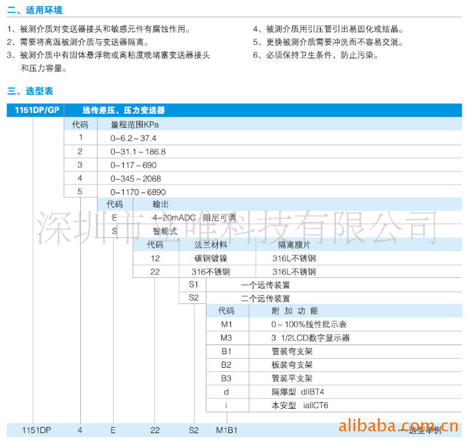Select '1151DP' in the bottom example row
Image resolution: width=476 pixels, height=448 pixels.
[36, 430]
